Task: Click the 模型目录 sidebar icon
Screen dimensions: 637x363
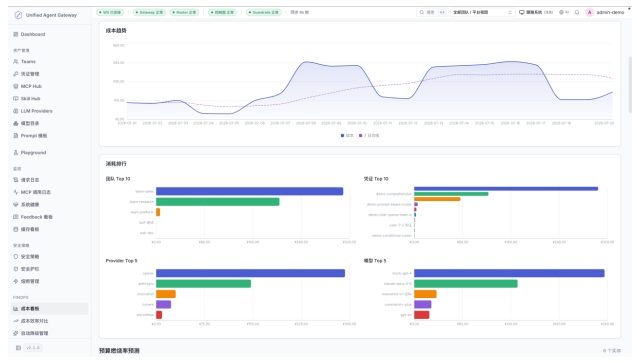Action: (x=16, y=123)
